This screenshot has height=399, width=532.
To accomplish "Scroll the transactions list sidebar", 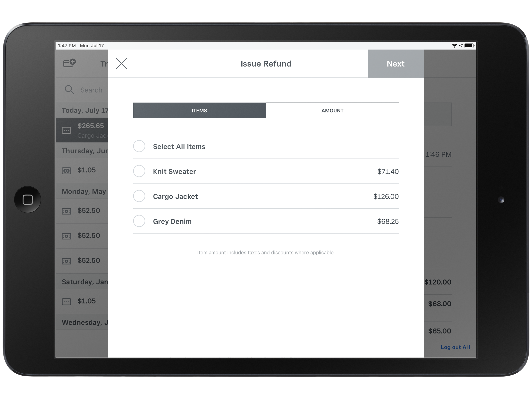I will [x=84, y=231].
